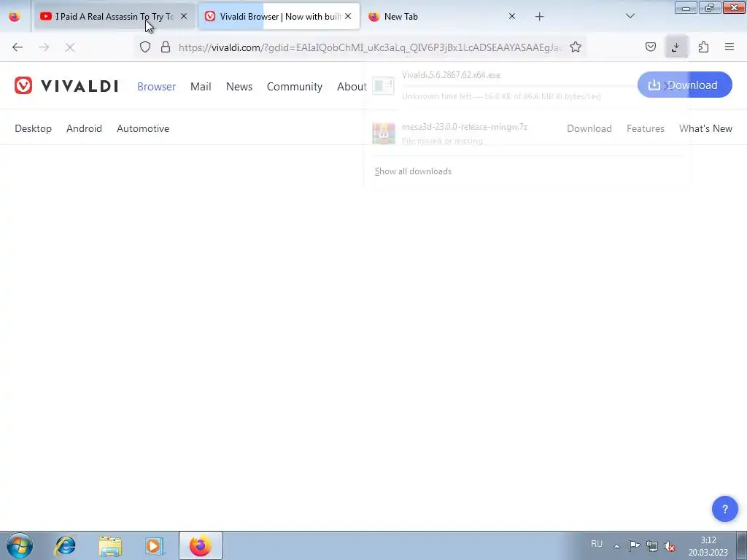Save page to Pocket
Viewport: 747px width, 560px height.
651,47
